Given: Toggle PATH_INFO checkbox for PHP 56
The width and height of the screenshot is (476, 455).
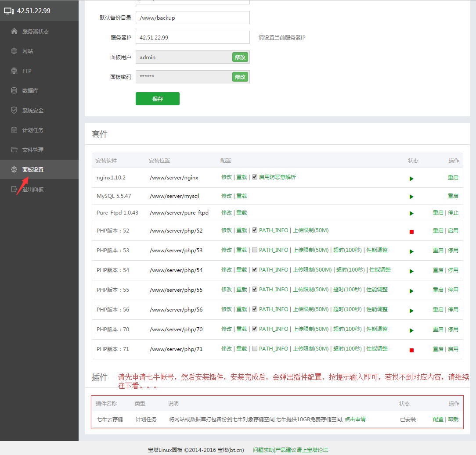Looking at the screenshot, I should coord(255,309).
